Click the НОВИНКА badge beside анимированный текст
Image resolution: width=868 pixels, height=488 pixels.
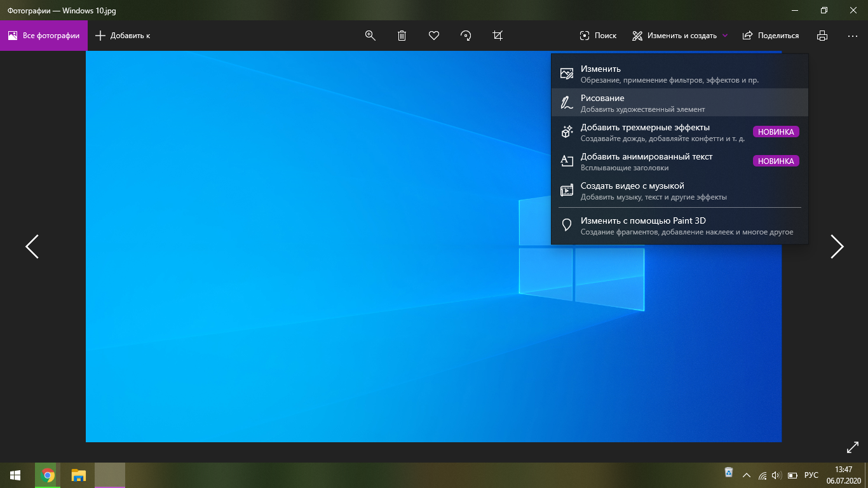point(776,161)
